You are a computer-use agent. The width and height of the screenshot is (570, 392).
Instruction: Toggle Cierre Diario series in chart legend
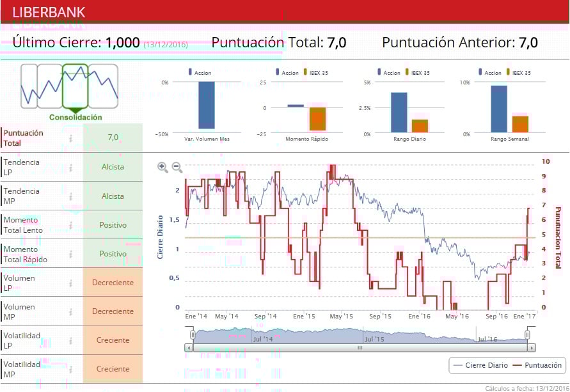point(481,365)
